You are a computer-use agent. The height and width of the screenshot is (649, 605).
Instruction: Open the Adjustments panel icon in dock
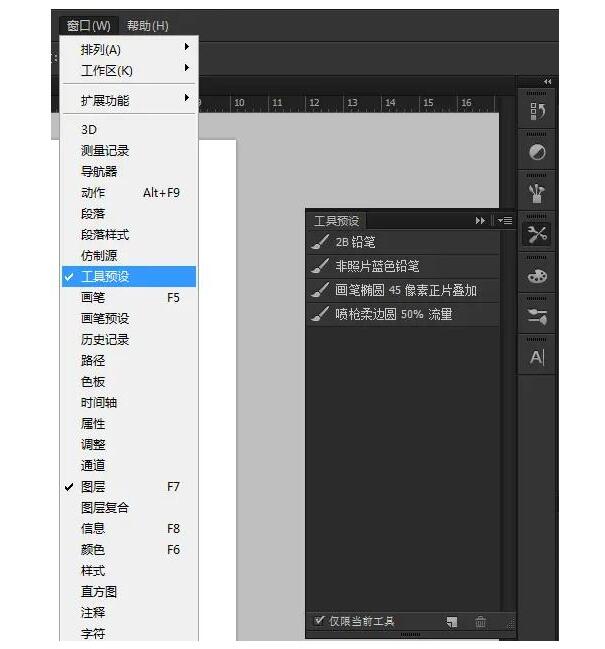coord(537,152)
